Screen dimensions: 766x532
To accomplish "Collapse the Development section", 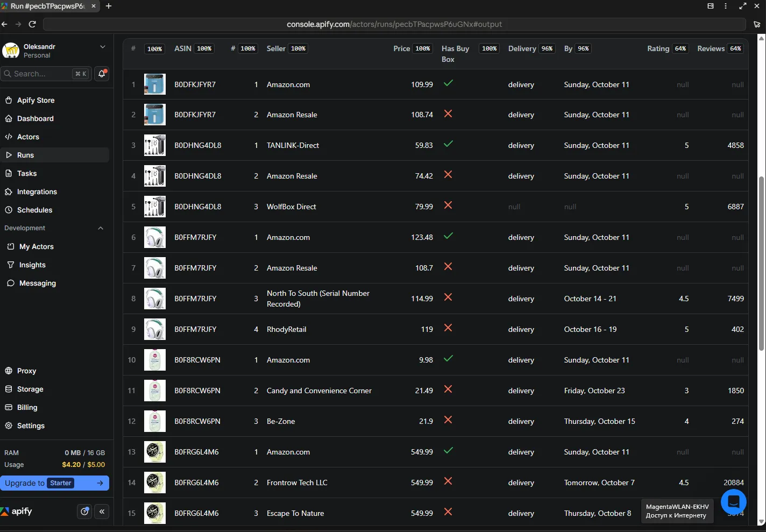I will point(101,228).
